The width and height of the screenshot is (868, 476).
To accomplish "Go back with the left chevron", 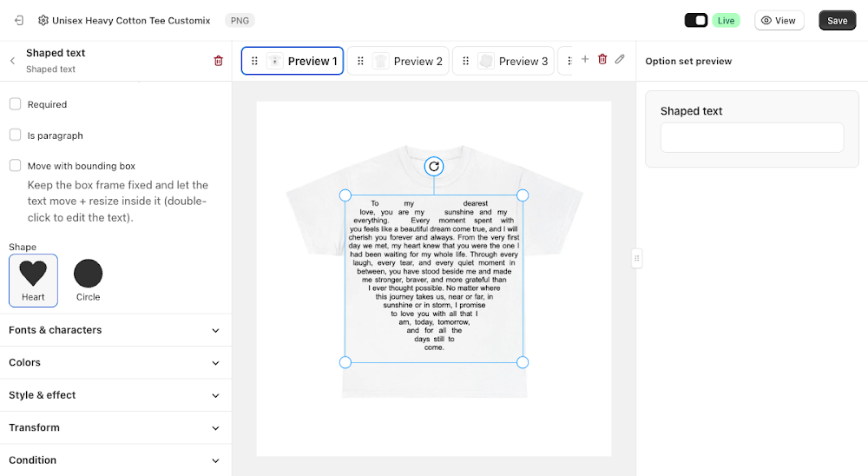I will pos(13,61).
